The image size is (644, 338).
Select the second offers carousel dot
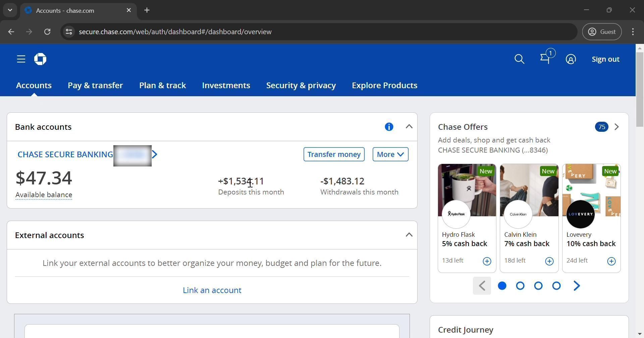tap(520, 286)
